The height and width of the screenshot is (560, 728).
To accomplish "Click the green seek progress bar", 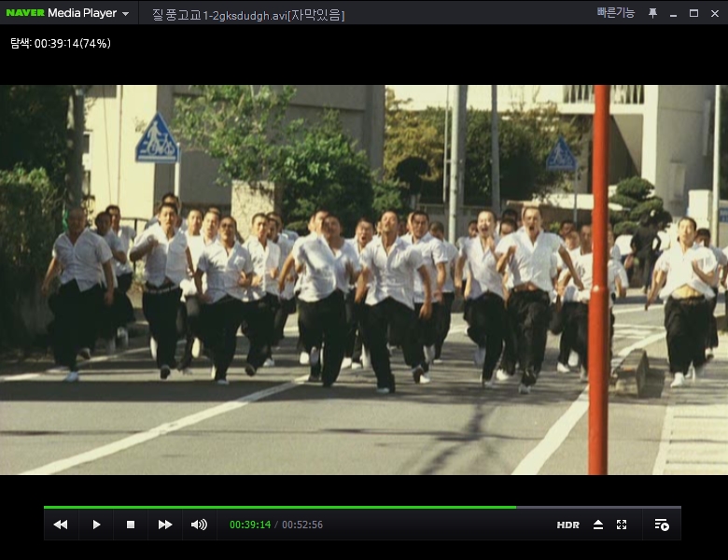I will [x=280, y=507].
